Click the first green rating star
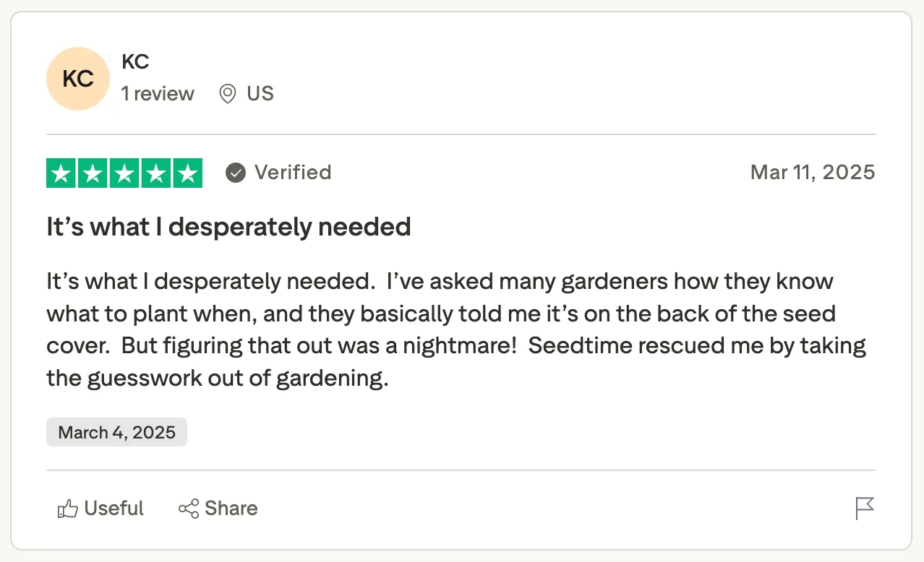Image resolution: width=924 pixels, height=562 pixels. coord(61,173)
